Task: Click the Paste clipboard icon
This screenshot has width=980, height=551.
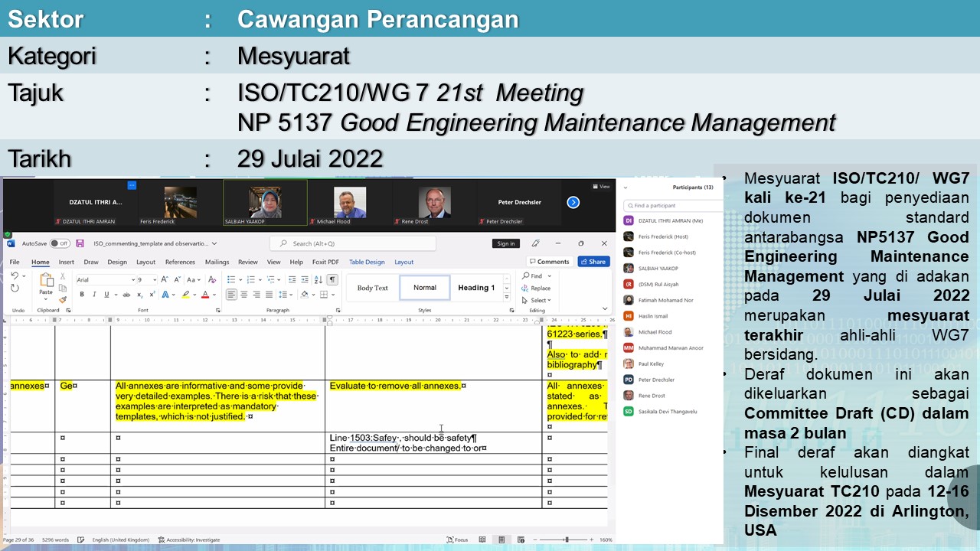Action: (46, 280)
